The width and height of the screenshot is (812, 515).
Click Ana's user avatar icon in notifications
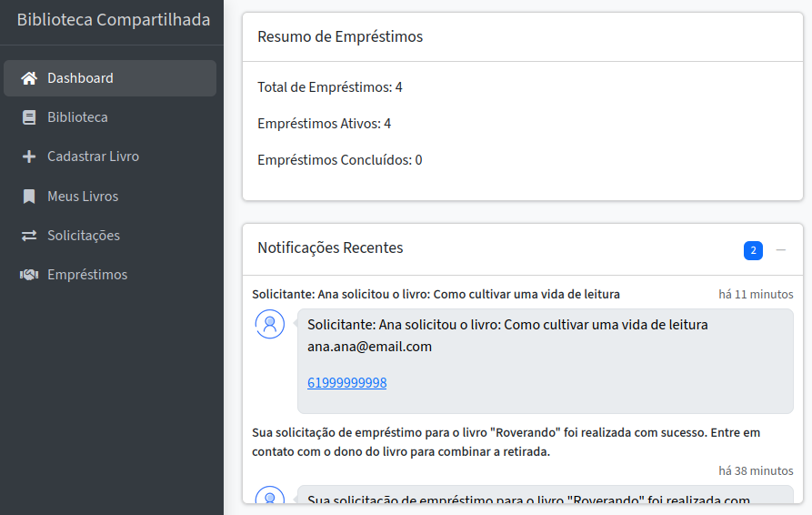(270, 324)
